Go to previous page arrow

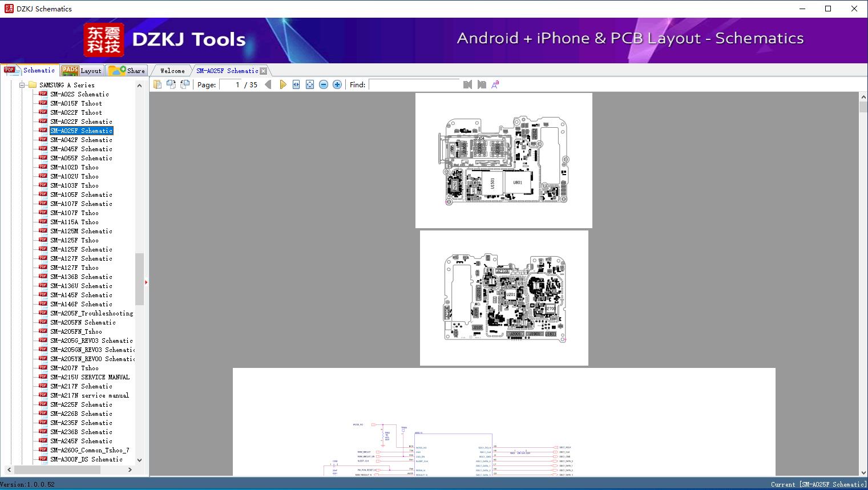(268, 84)
